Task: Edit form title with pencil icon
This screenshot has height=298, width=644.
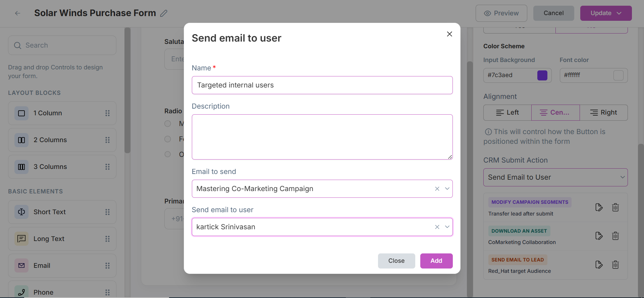Action: (164, 13)
